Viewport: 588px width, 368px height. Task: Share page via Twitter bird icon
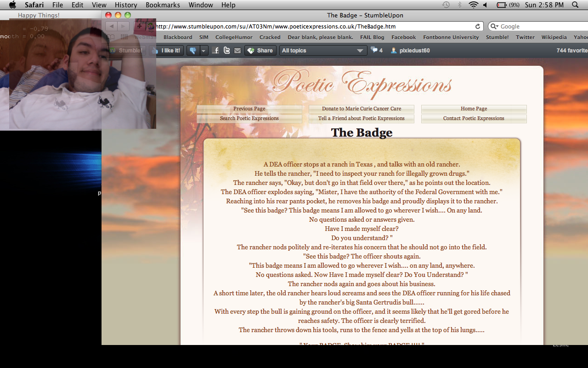point(226,51)
